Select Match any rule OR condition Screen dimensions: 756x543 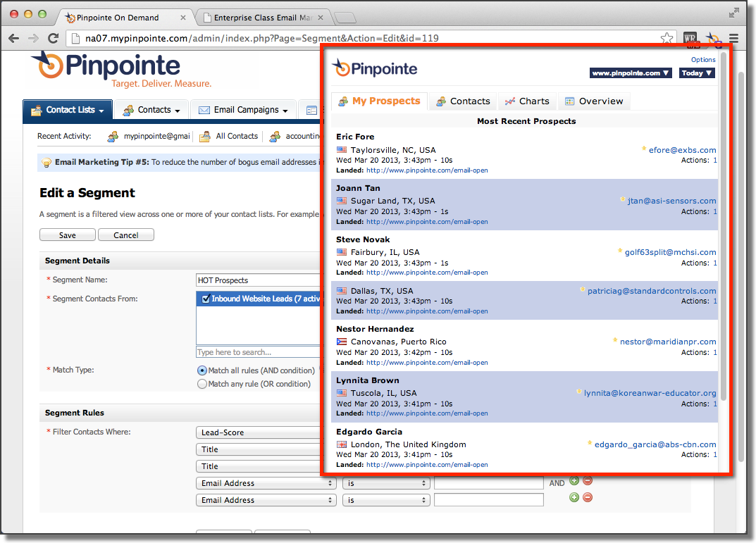[201, 384]
